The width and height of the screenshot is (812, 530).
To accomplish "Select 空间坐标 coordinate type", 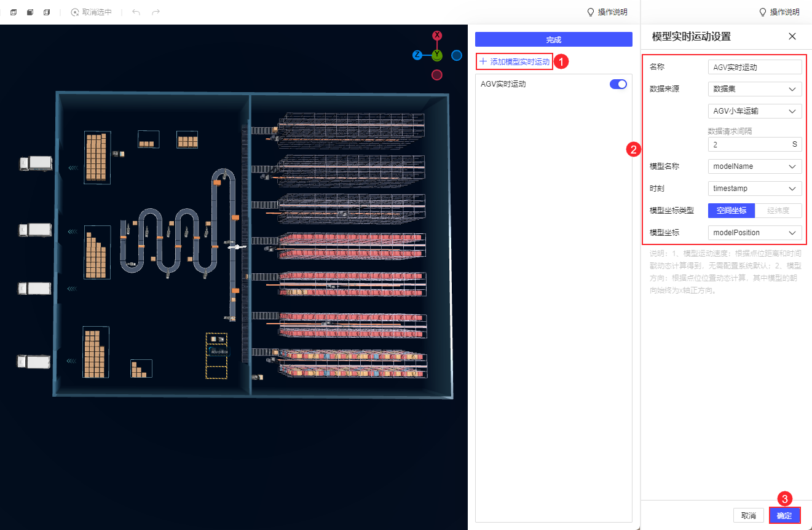I will pos(731,211).
